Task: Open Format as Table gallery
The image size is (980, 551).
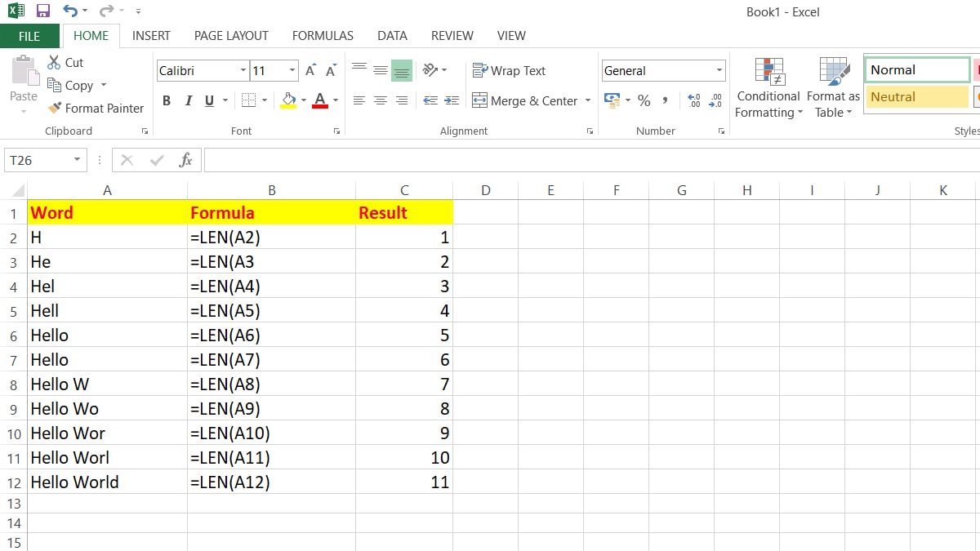Action: pos(833,88)
